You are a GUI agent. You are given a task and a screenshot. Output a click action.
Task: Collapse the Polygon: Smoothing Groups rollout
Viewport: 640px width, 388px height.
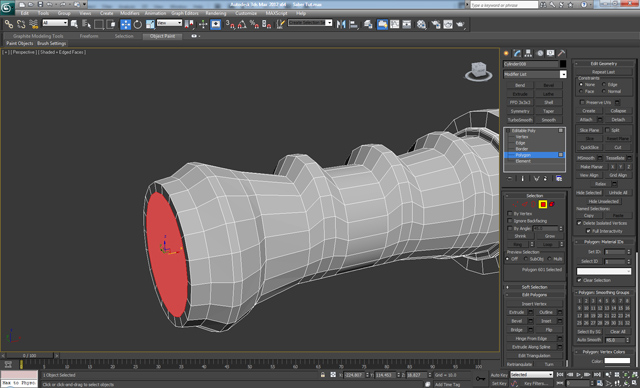pyautogui.click(x=604, y=293)
